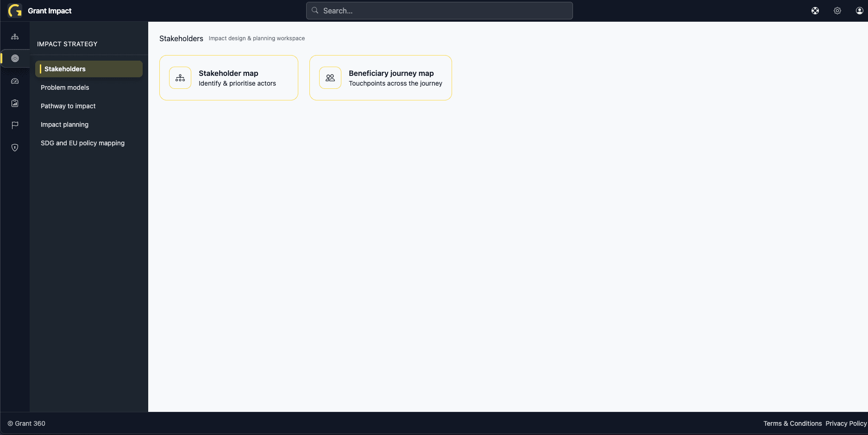
Task: Click the Beneficiary journey map people icon
Action: 330,78
